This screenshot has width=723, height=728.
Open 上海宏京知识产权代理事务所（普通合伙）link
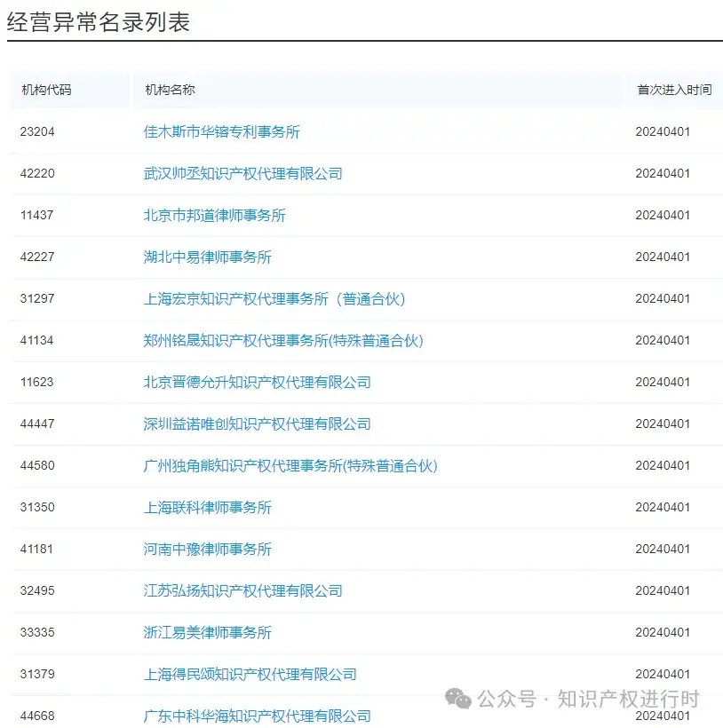(x=274, y=299)
